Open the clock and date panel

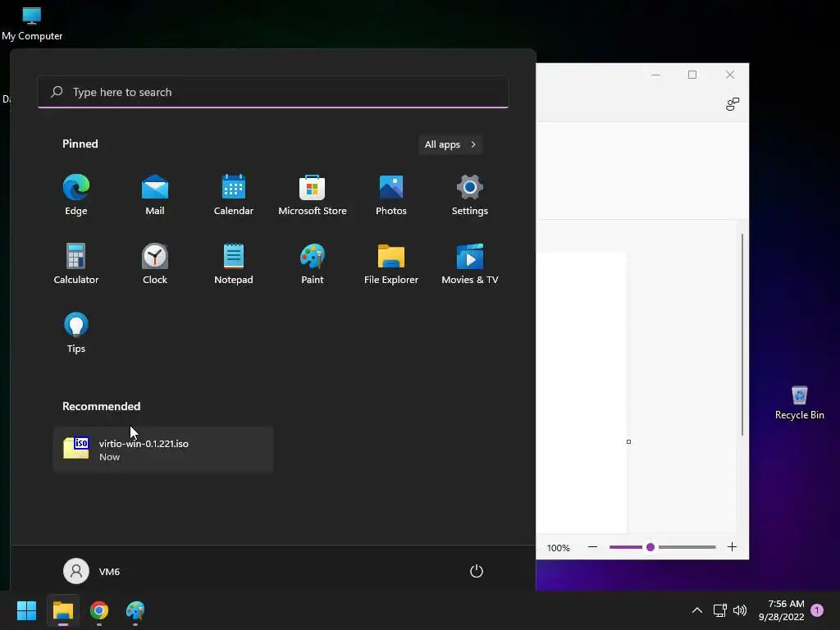(x=782, y=610)
